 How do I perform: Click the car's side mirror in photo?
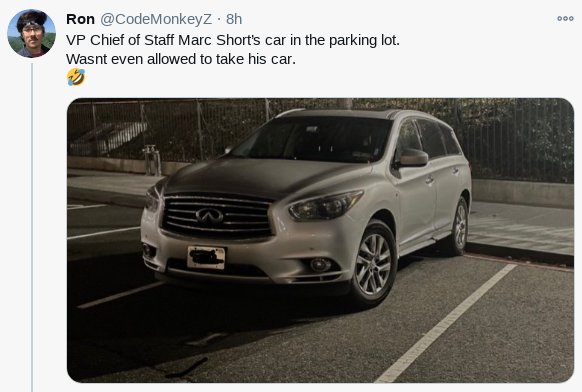point(413,157)
